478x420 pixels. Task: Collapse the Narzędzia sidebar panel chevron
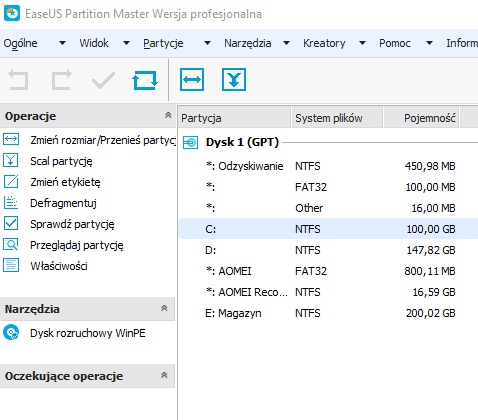click(164, 308)
